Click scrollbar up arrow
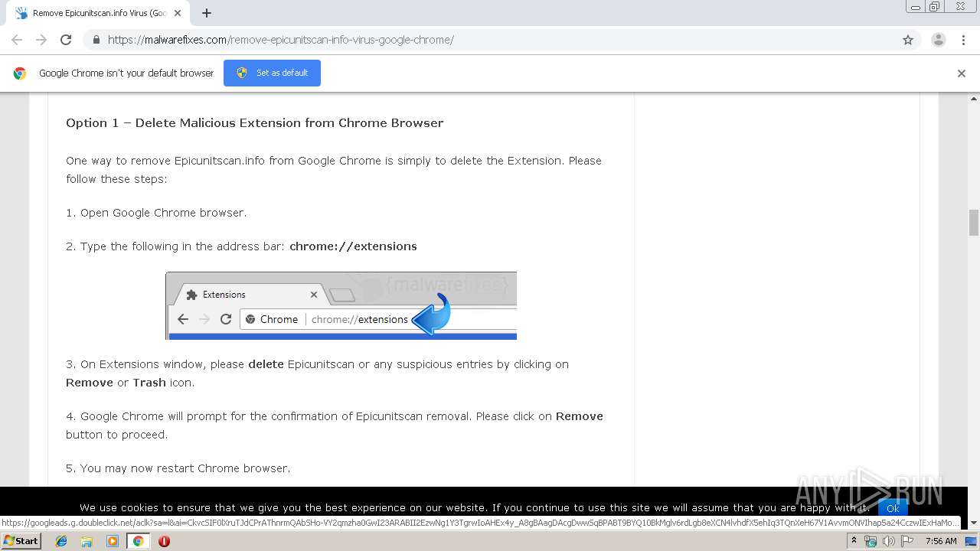The height and width of the screenshot is (551, 980). tap(974, 99)
